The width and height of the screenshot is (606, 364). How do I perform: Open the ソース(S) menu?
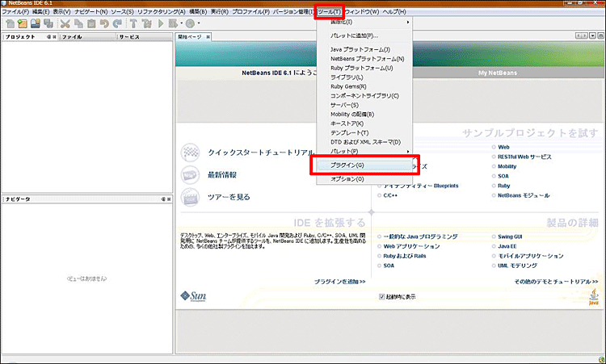click(122, 11)
